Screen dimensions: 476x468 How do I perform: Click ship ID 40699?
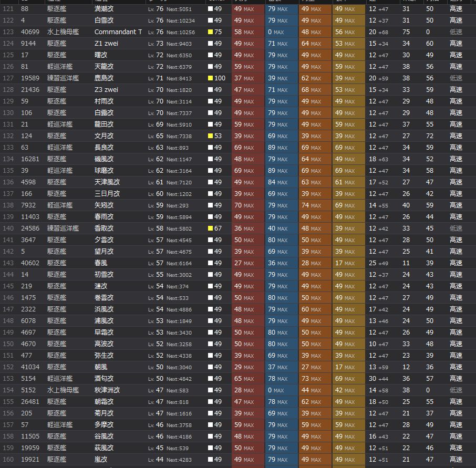pyautogui.click(x=30, y=32)
